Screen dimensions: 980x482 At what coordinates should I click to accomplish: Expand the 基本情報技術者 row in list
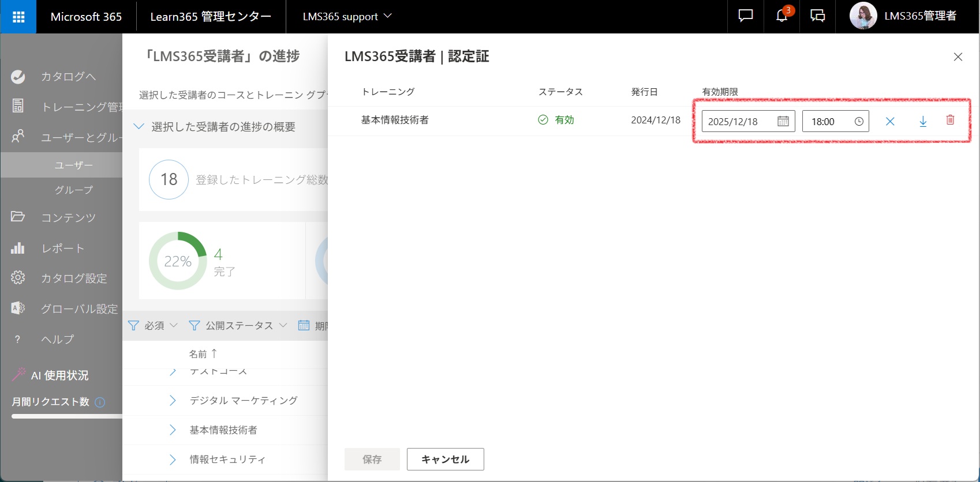[172, 430]
